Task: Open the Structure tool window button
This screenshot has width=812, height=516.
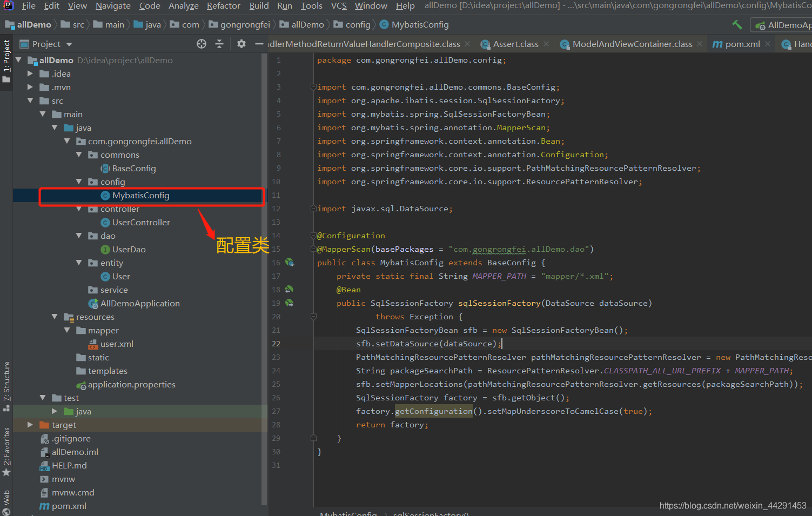Action: pyautogui.click(x=6, y=386)
